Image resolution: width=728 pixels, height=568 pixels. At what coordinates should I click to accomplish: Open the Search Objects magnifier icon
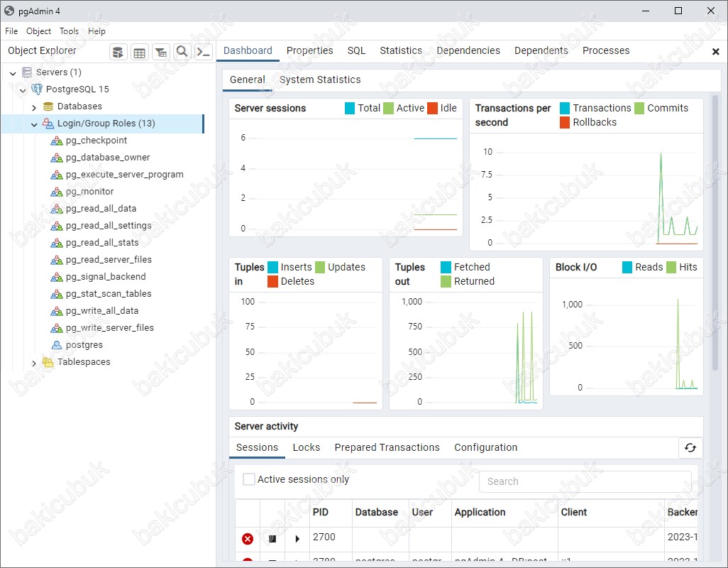click(x=182, y=52)
